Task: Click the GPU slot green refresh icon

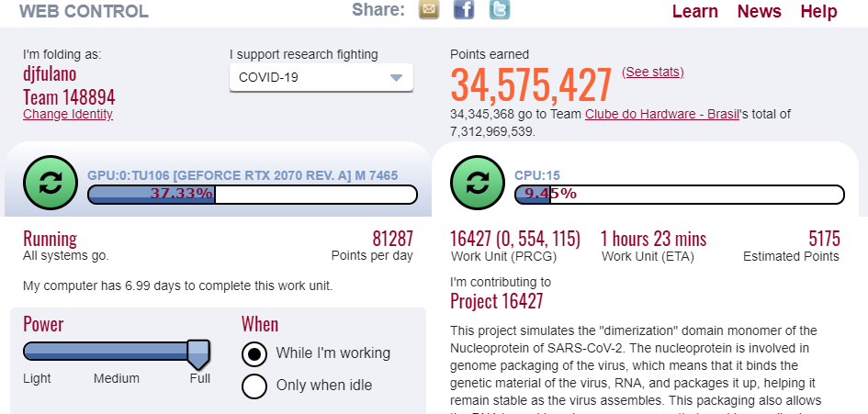Action: pos(51,183)
